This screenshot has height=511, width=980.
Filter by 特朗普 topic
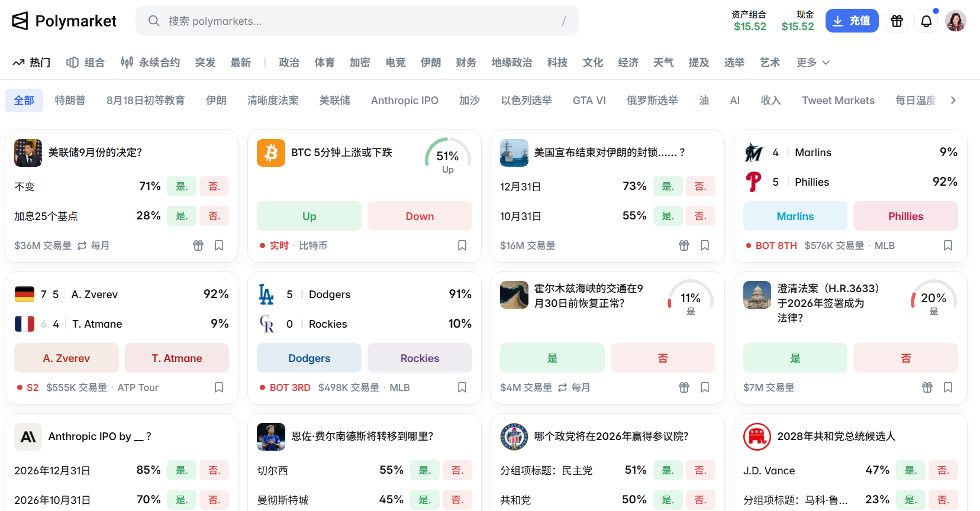pyautogui.click(x=70, y=101)
